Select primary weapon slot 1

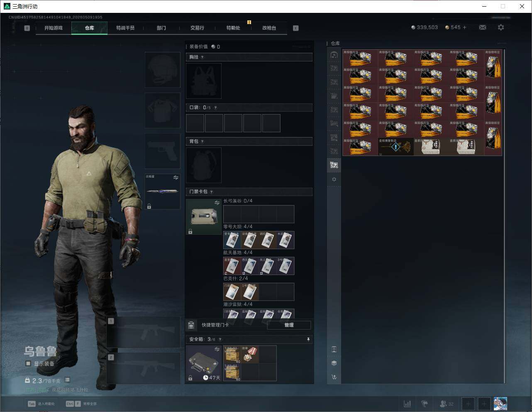coord(144,332)
